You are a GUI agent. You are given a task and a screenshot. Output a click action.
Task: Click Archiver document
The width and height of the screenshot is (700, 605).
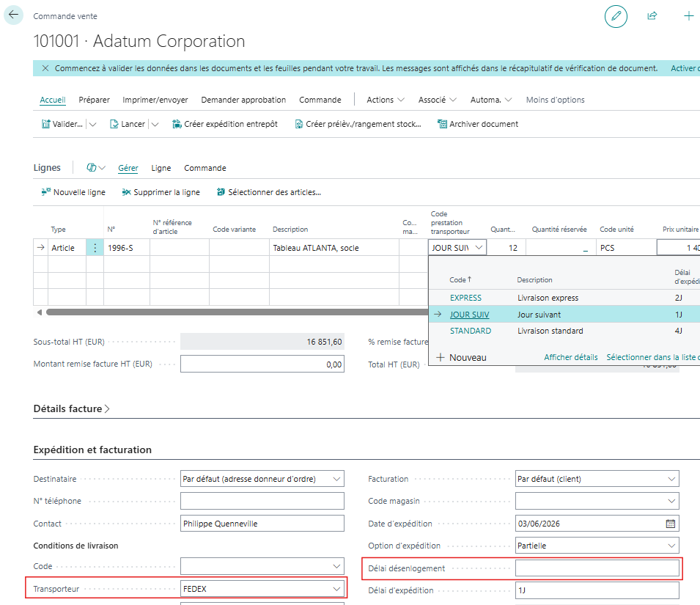478,124
